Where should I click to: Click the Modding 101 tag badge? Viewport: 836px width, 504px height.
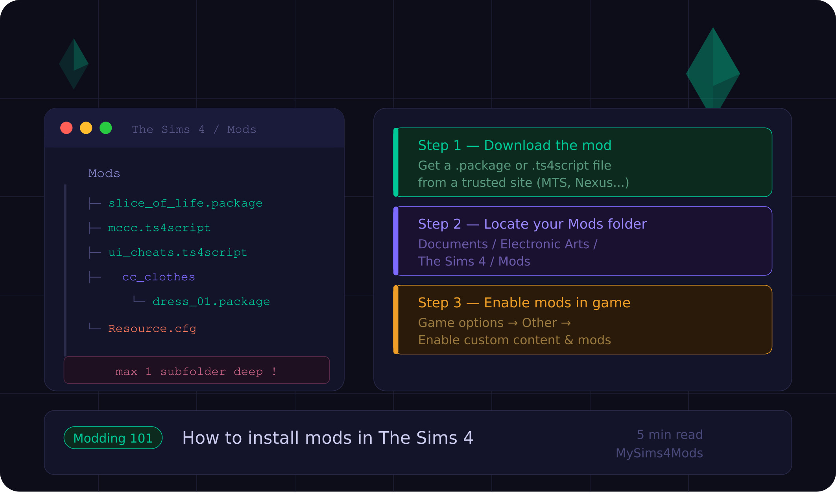[x=113, y=438]
